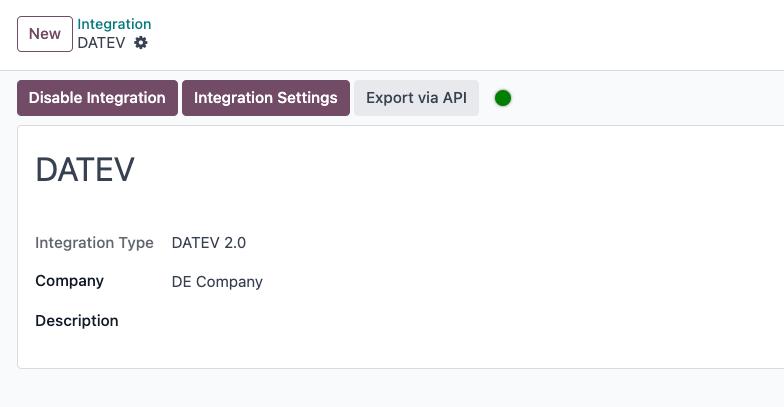Viewport: 784px width, 407px height.
Task: Create a new record with New button
Action: (45, 34)
